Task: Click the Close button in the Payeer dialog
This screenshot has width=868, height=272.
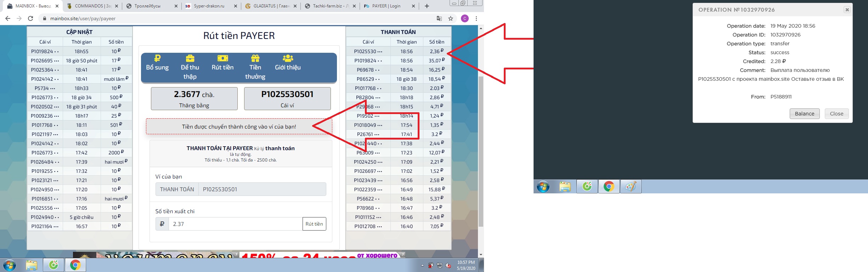Action: [836, 114]
